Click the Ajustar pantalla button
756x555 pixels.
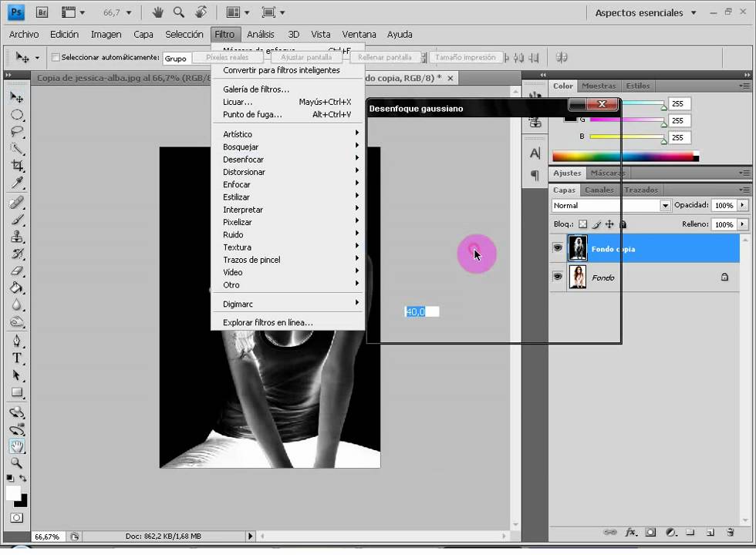click(306, 57)
